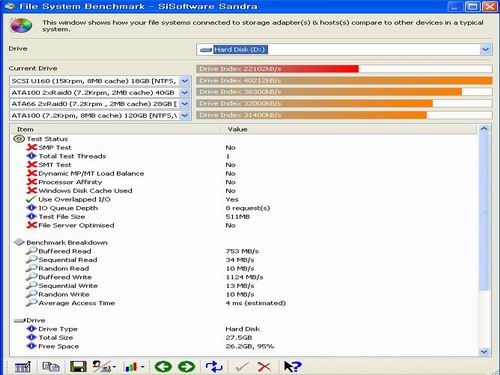Click the red current Drive Index bar
The width and height of the screenshot is (500, 375).
point(277,69)
